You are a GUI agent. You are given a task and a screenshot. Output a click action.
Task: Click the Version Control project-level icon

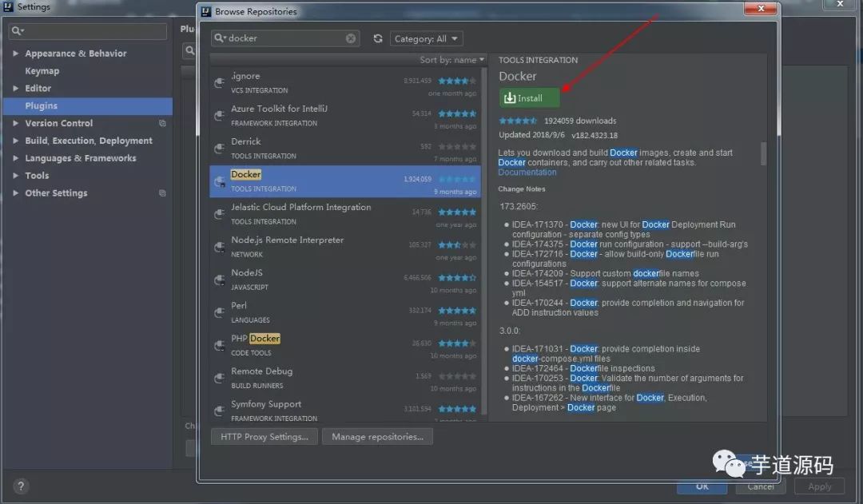(162, 123)
